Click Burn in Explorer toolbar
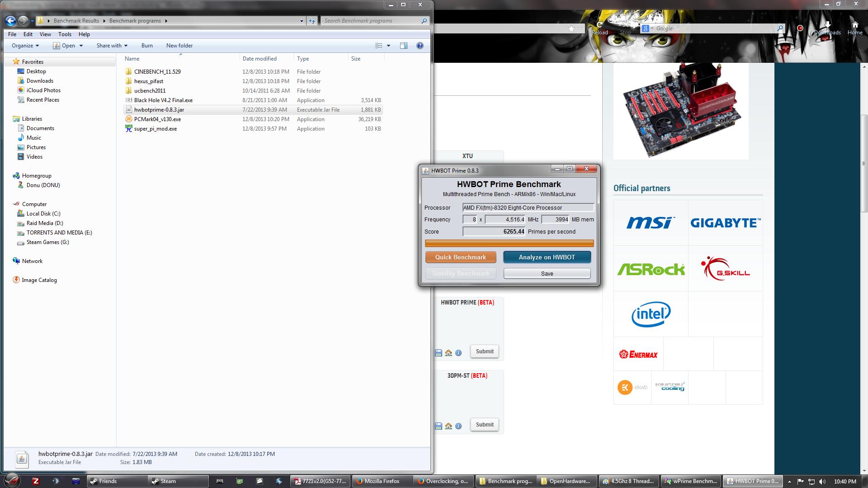The height and width of the screenshot is (488, 868). (x=147, y=46)
